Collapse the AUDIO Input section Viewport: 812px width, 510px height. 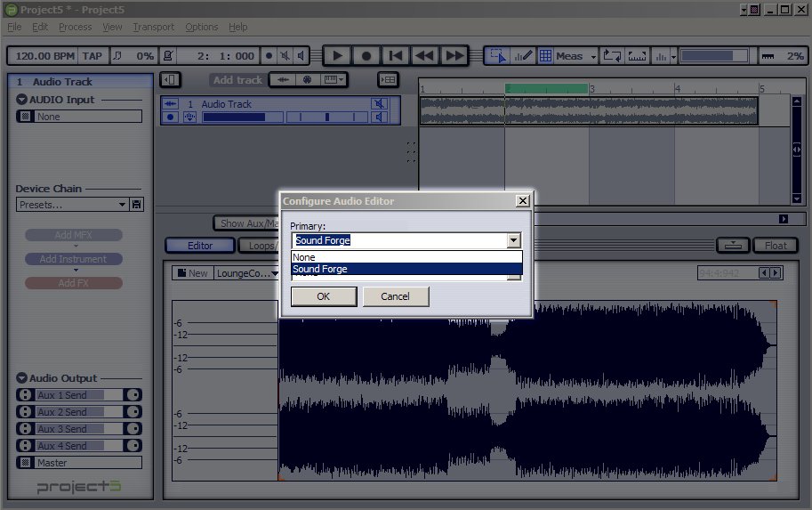[x=21, y=100]
